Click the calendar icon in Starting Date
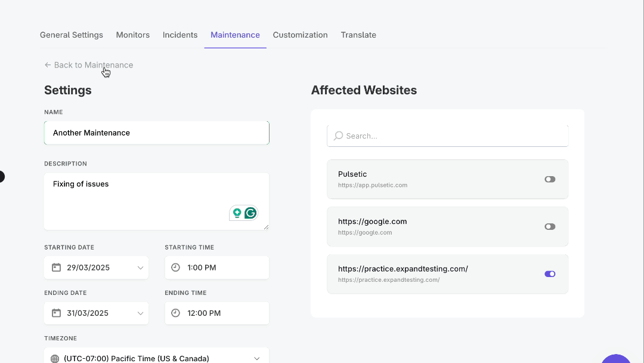 pyautogui.click(x=56, y=267)
